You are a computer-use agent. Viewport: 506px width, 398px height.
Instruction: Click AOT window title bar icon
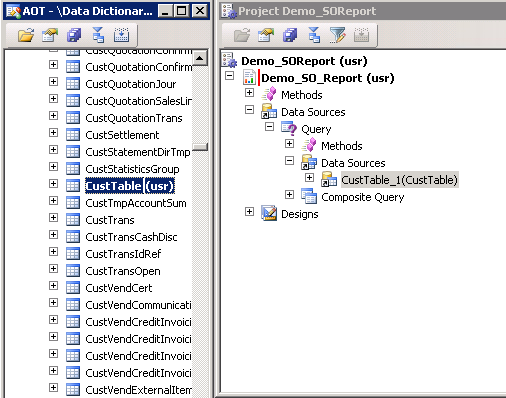[x=13, y=11]
